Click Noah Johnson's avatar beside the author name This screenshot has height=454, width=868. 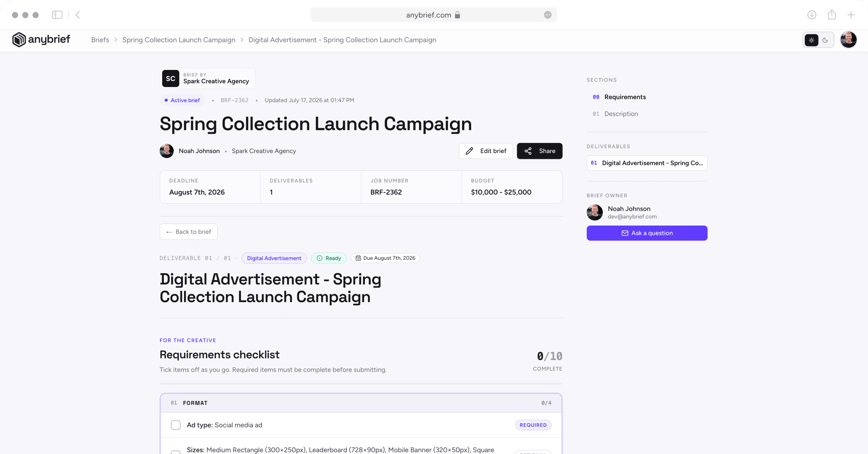click(x=167, y=151)
